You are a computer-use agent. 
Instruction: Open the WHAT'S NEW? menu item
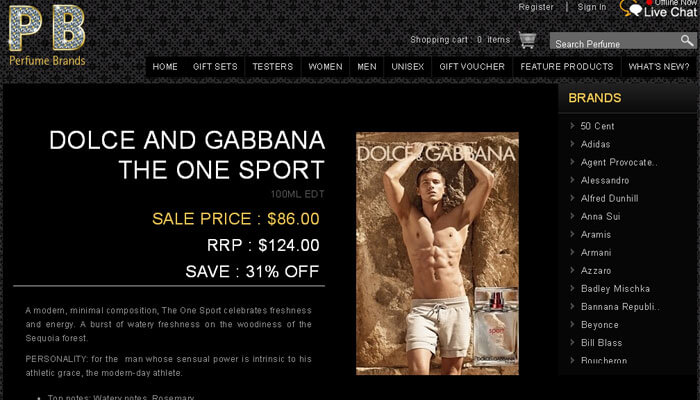point(659,67)
